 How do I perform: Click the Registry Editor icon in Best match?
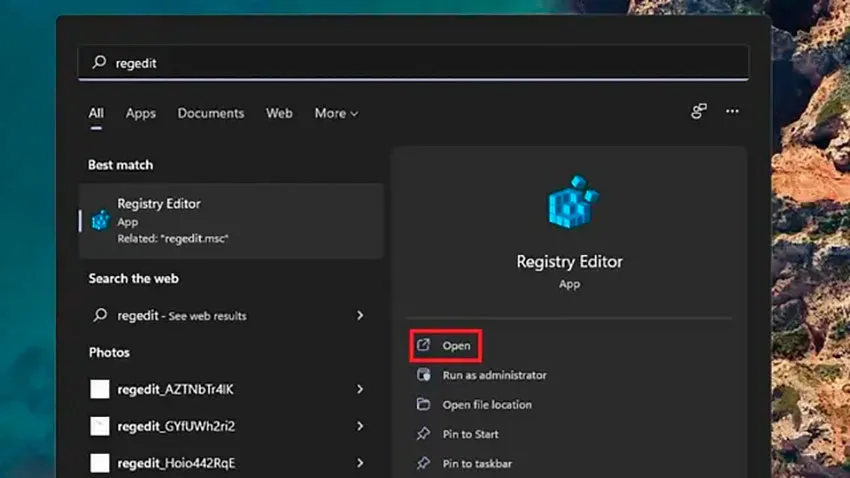pos(101,220)
